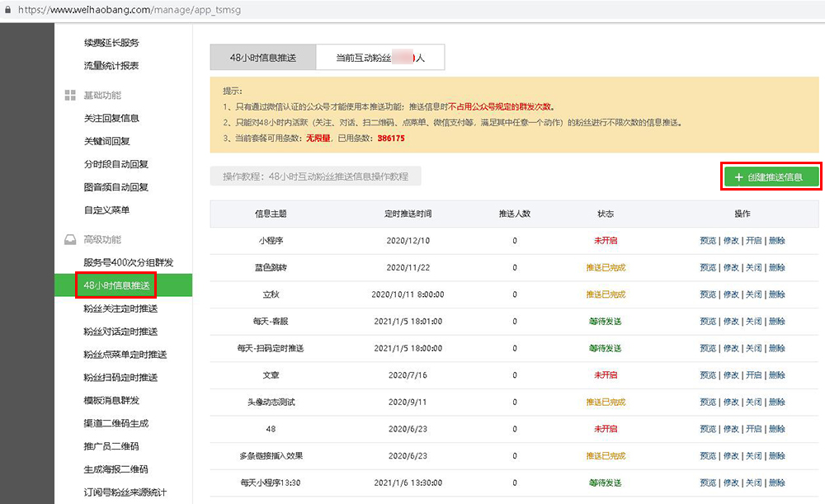This screenshot has height=504, width=825.
Task: Click 删除 for the 蓝色跳转 row
Action: pos(776,268)
